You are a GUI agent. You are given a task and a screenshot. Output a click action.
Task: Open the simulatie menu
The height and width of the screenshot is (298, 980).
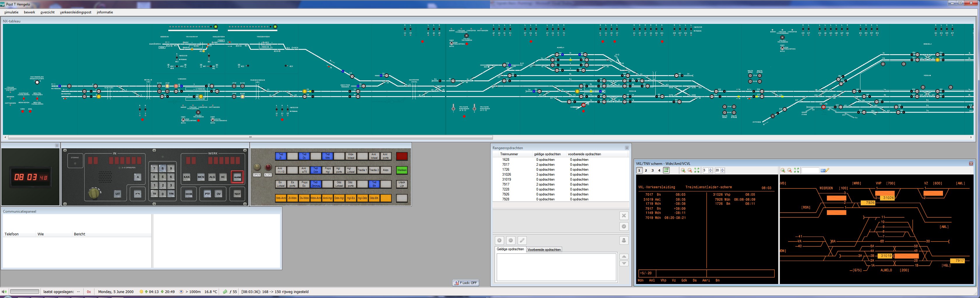point(11,12)
